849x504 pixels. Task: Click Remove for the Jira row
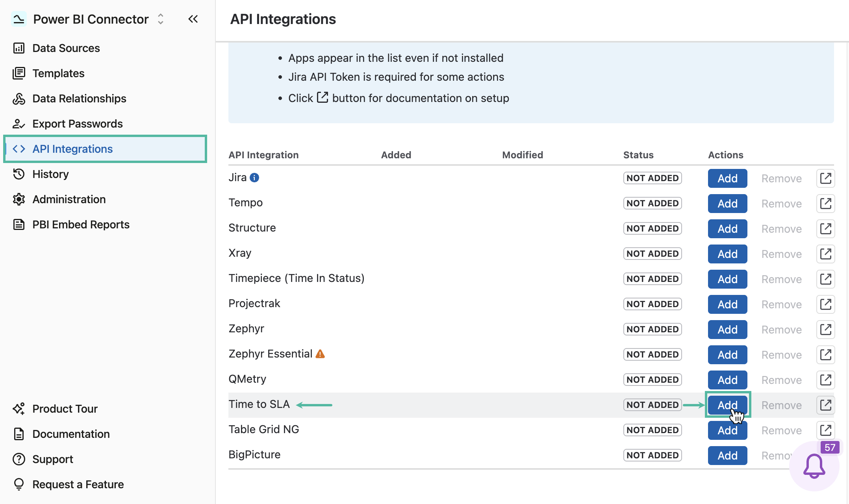pyautogui.click(x=781, y=178)
